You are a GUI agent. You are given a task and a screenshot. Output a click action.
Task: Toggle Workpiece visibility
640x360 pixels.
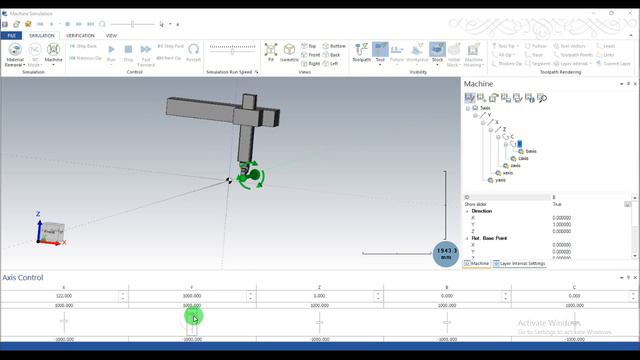pyautogui.click(x=417, y=52)
